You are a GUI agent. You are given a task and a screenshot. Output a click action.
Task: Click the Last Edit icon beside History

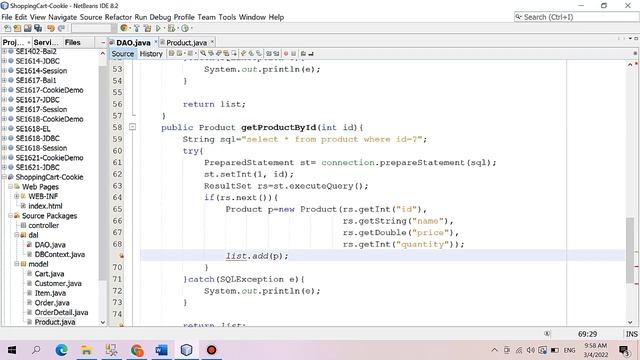(x=171, y=53)
